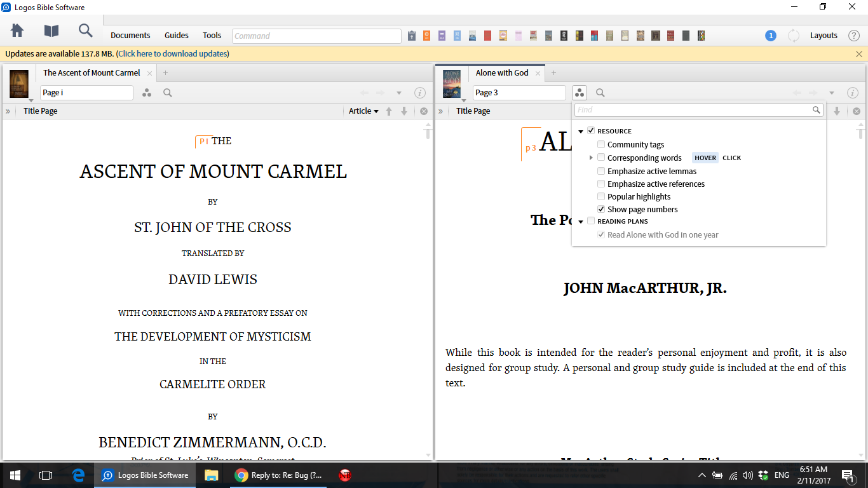Close the locator bar in Ascent of Mount Carmel panel
This screenshot has width=868, height=488.
(424, 111)
